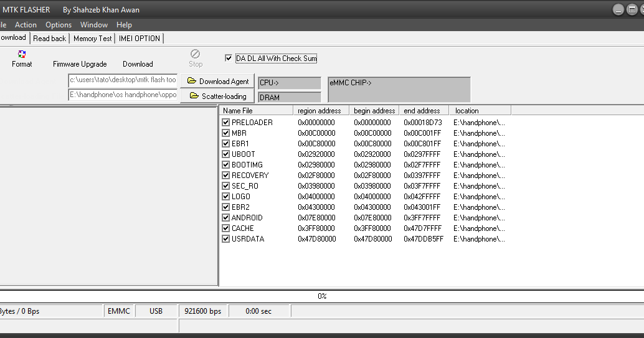644x338 pixels.
Task: Select the RECOVERY row location path
Action: coord(479,176)
